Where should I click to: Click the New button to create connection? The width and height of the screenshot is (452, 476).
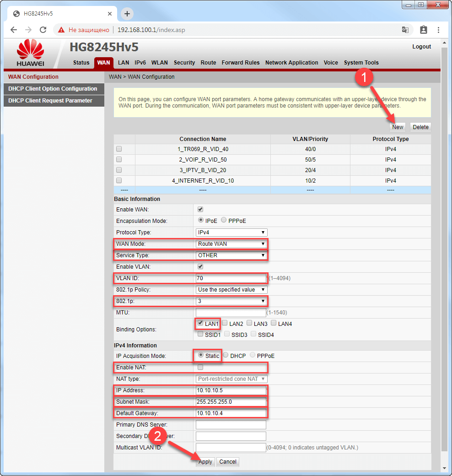pos(397,127)
